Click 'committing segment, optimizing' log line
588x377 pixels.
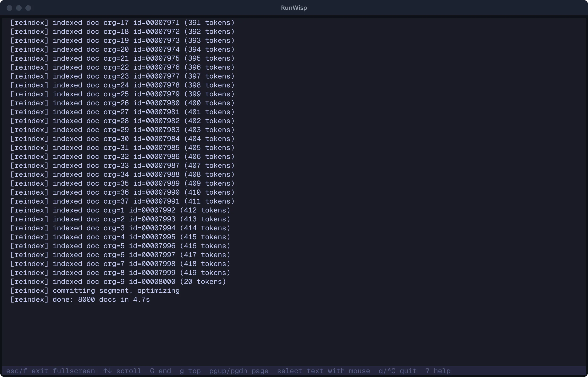tap(95, 291)
